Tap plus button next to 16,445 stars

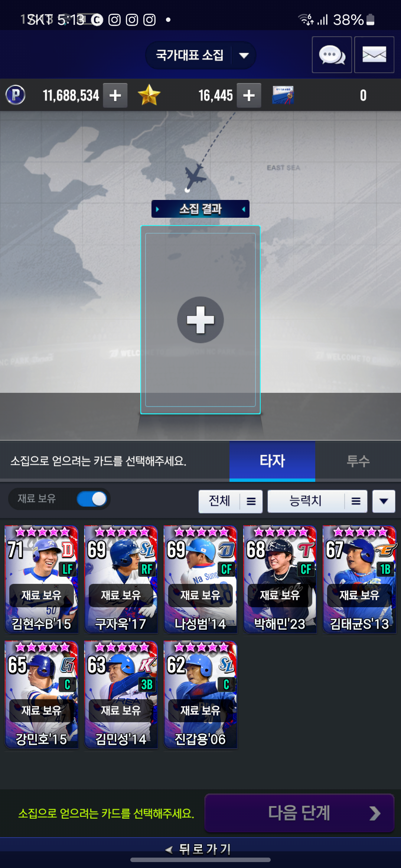tap(249, 95)
